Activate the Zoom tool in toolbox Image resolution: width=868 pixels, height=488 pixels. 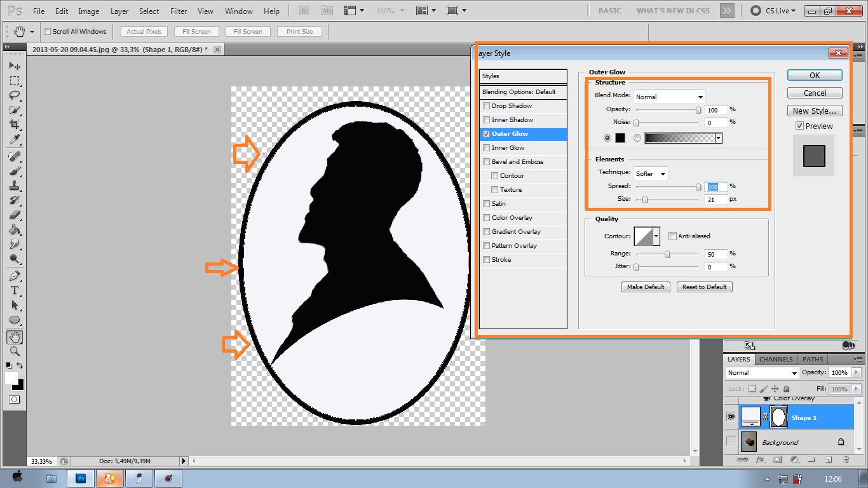[x=15, y=351]
